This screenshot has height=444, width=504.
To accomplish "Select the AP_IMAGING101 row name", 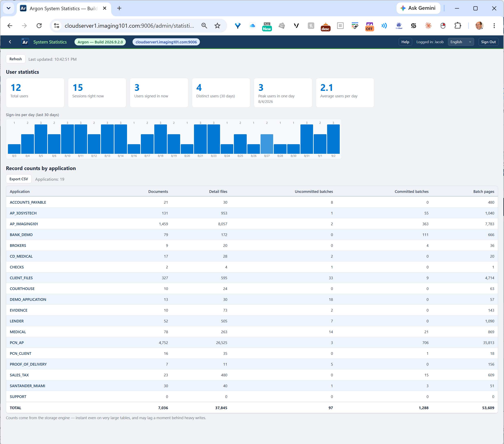I will (x=24, y=224).
